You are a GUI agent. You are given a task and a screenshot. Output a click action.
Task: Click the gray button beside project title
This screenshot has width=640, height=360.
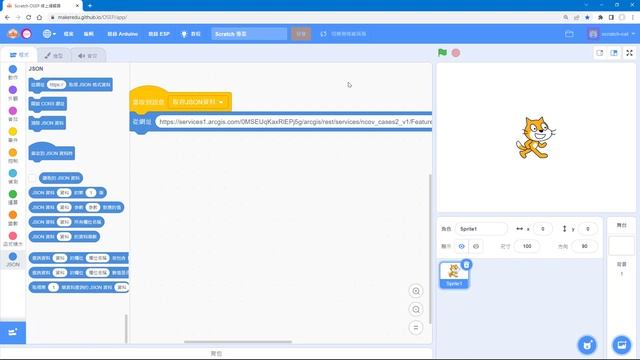coord(301,34)
